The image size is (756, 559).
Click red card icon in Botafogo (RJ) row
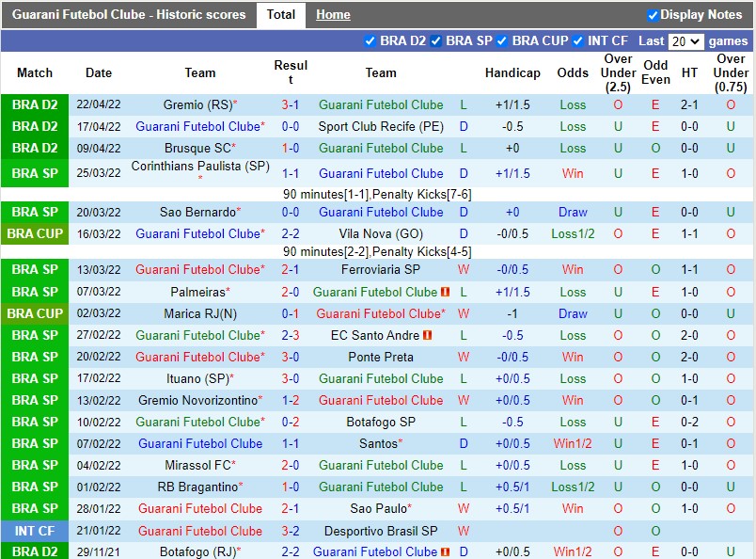click(446, 551)
